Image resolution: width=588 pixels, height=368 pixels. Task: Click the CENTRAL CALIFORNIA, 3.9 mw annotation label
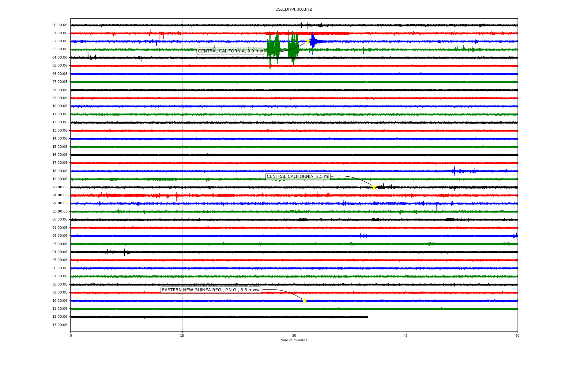point(230,51)
